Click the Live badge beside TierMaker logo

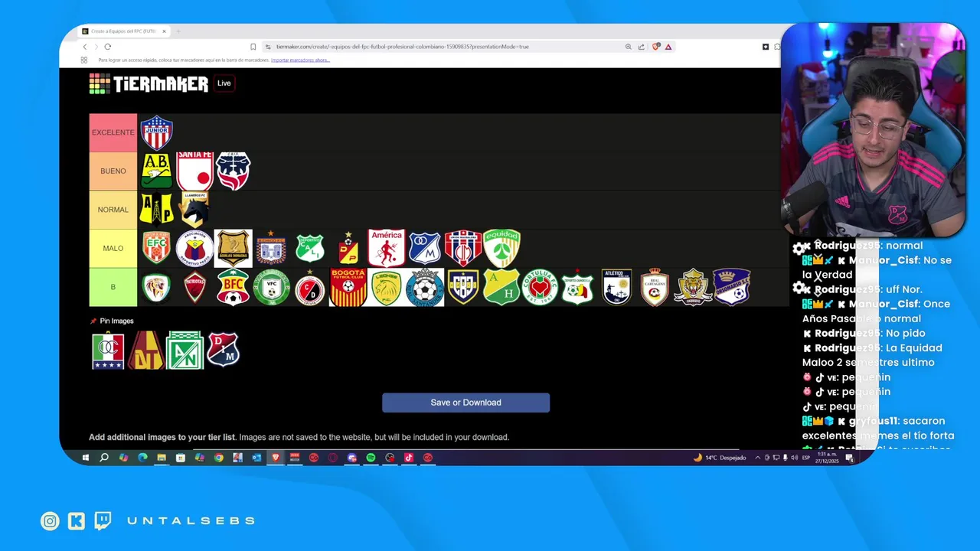[224, 83]
